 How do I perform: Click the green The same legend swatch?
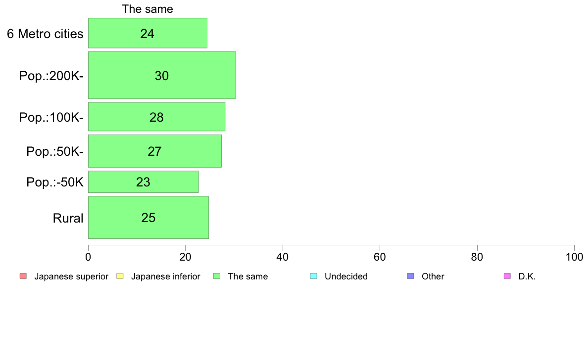(217, 276)
